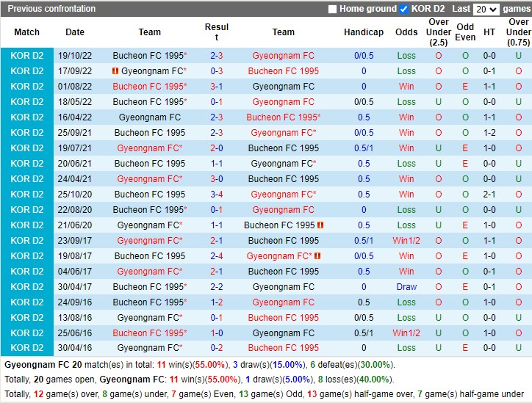Click the Over Under (0.75) column header
532x403 pixels.
pyautogui.click(x=519, y=32)
